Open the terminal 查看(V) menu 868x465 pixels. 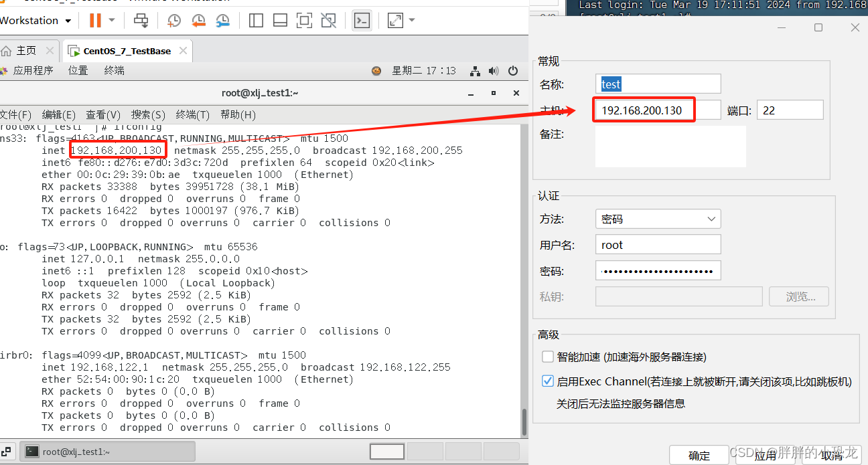pos(103,115)
